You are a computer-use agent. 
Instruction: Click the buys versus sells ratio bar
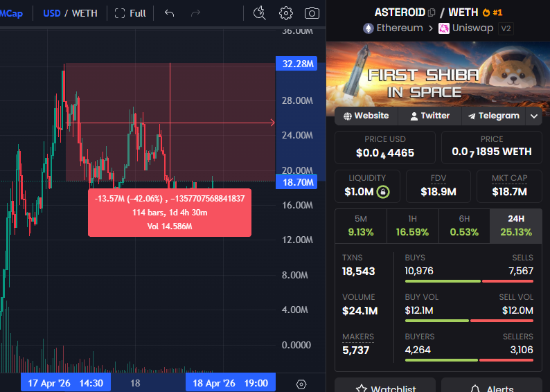point(469,281)
